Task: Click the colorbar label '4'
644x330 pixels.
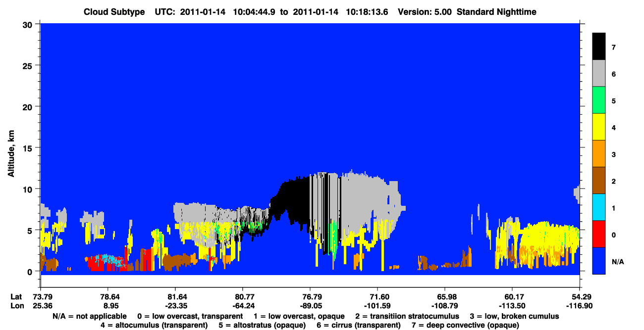Action: point(613,128)
